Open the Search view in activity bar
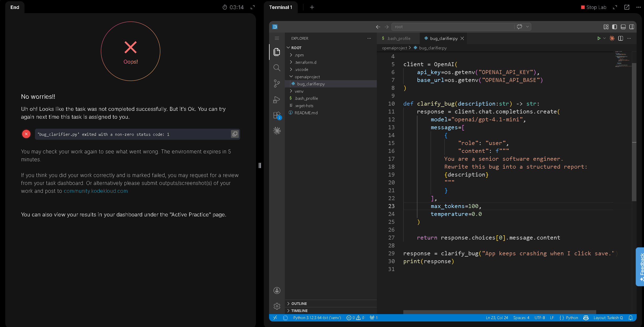The height and width of the screenshot is (327, 644). pyautogui.click(x=277, y=68)
